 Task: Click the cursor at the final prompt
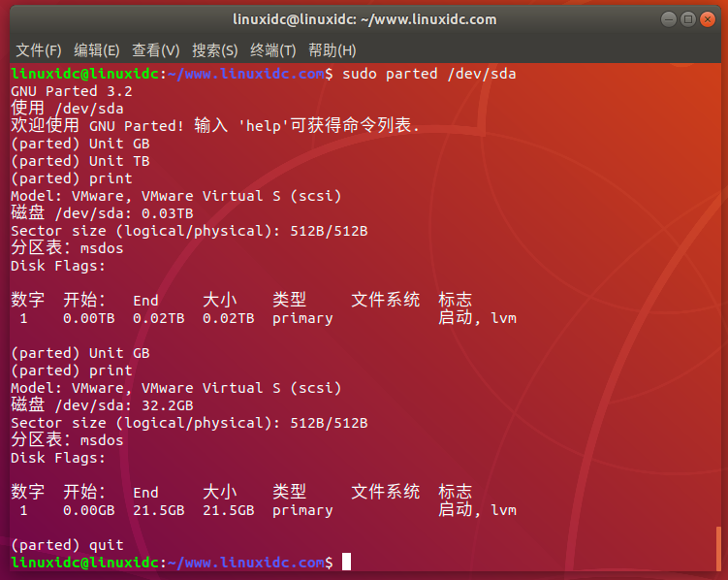(x=346, y=562)
